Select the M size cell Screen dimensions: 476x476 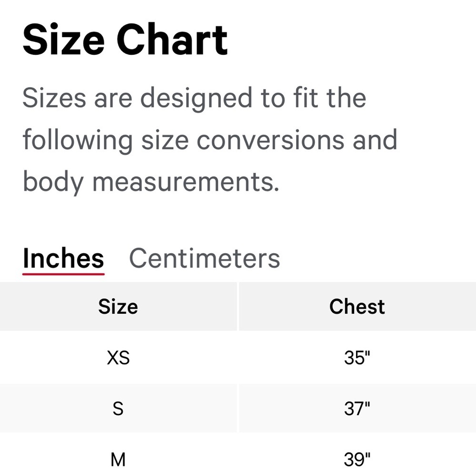(x=118, y=459)
